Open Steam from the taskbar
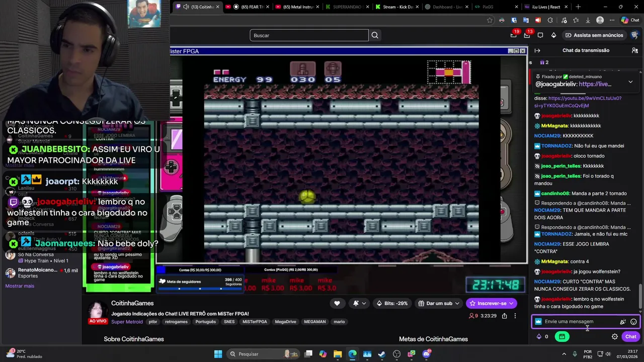This screenshot has width=644, height=362. (382, 354)
